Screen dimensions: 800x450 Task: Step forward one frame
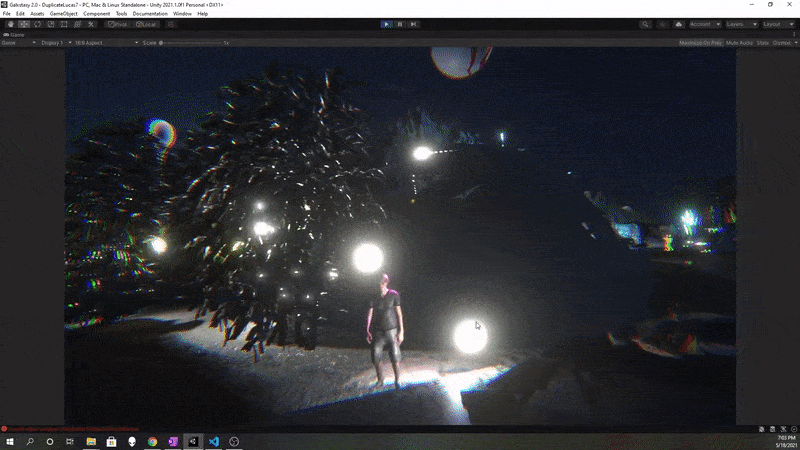click(x=413, y=24)
